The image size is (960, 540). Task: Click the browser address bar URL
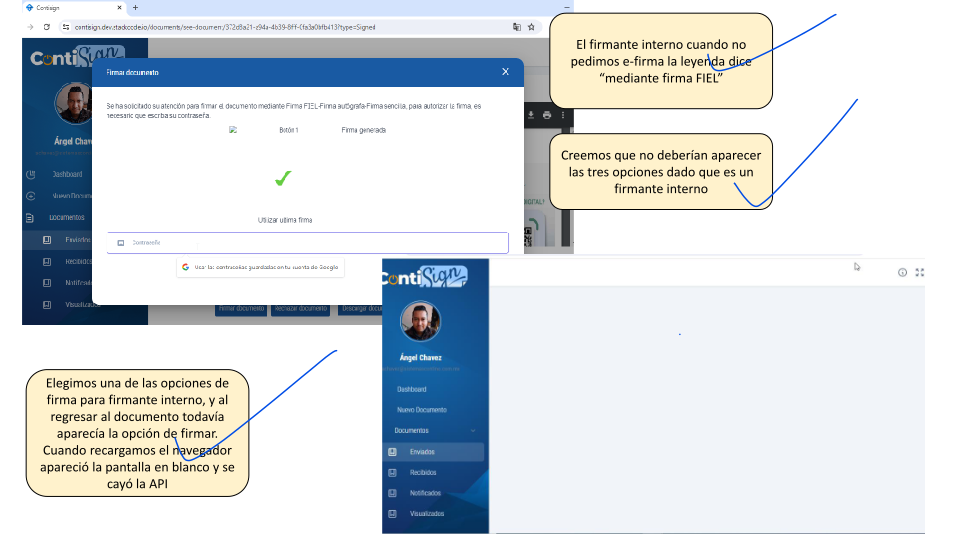220,27
